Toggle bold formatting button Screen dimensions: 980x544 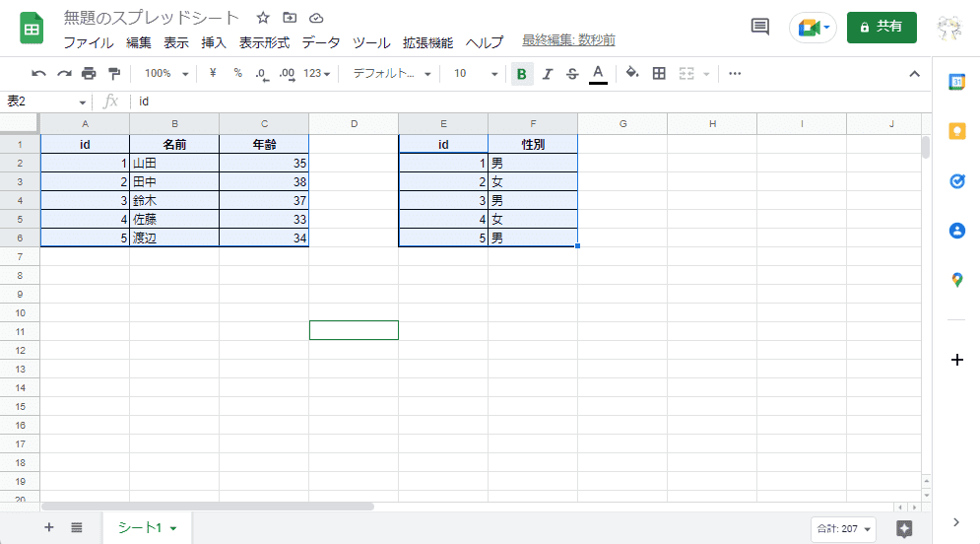coord(521,73)
